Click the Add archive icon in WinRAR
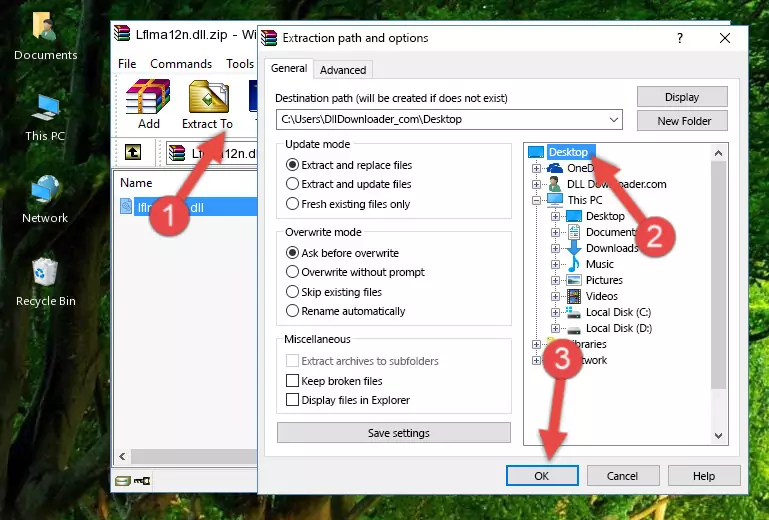The image size is (769, 520). (148, 97)
